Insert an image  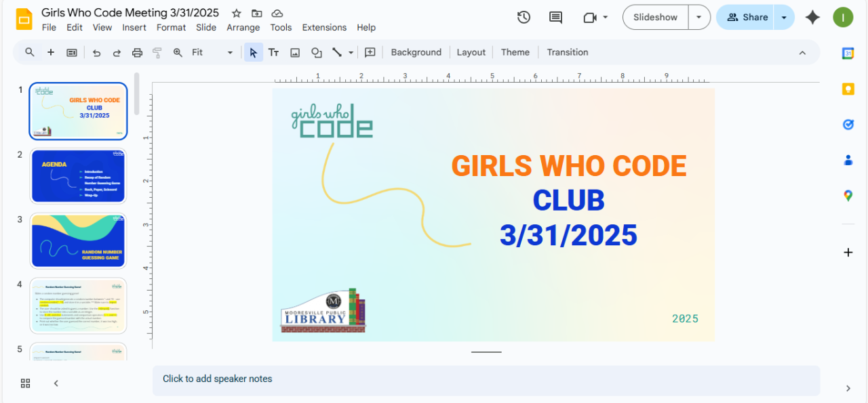[x=295, y=52]
